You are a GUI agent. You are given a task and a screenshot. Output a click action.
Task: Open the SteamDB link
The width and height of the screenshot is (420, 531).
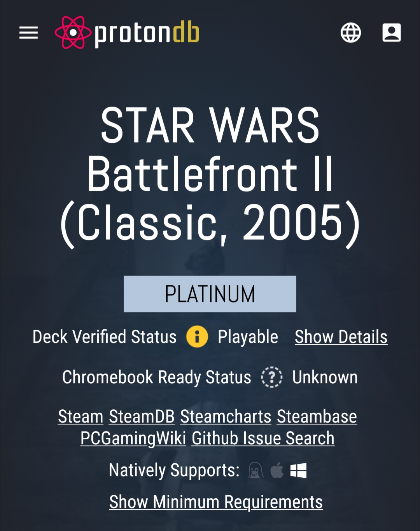pos(142,417)
